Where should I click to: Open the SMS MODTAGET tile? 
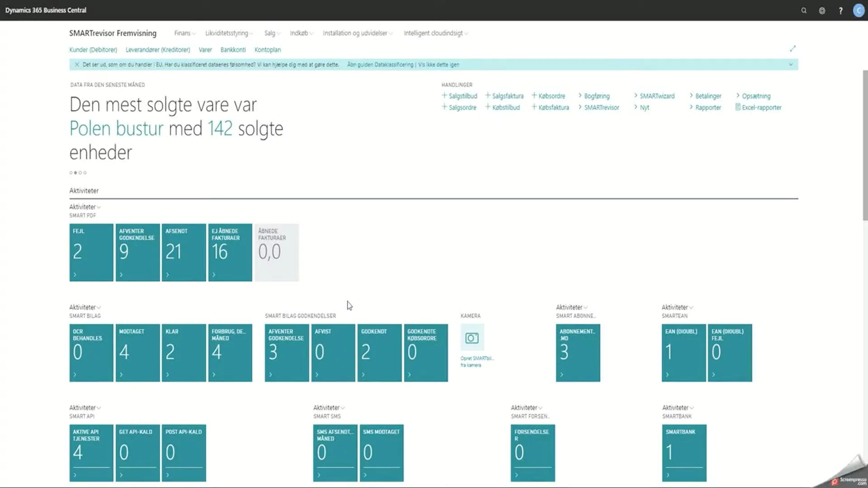point(382,453)
